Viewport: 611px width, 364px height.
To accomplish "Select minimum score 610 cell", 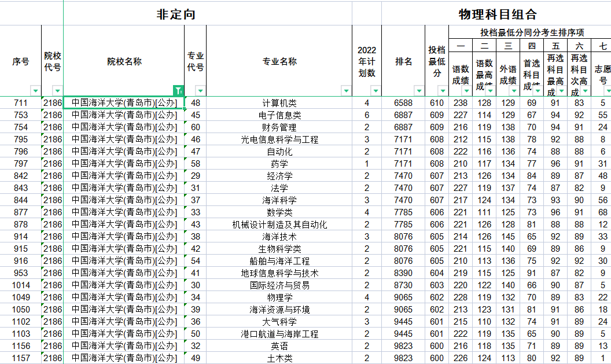I will click(x=437, y=103).
